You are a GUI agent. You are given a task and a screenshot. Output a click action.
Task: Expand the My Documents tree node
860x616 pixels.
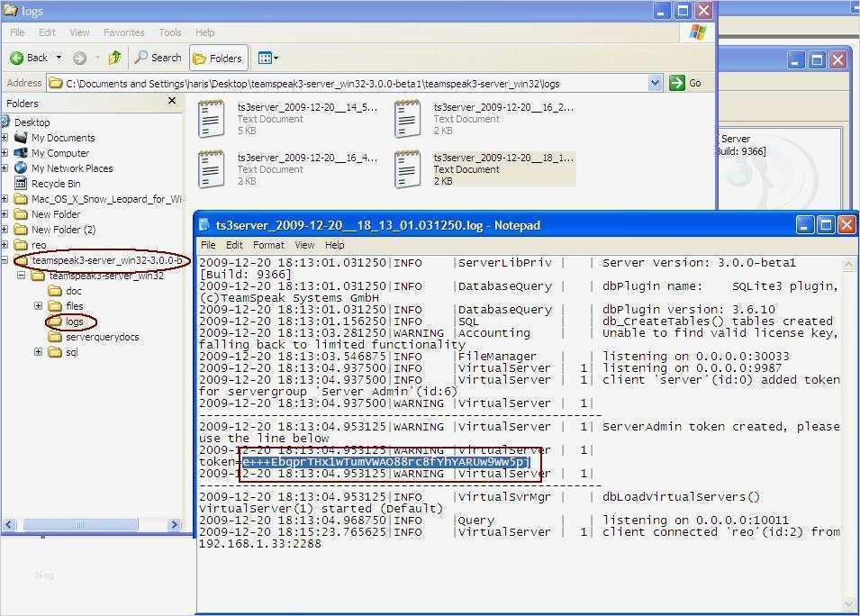4,138
